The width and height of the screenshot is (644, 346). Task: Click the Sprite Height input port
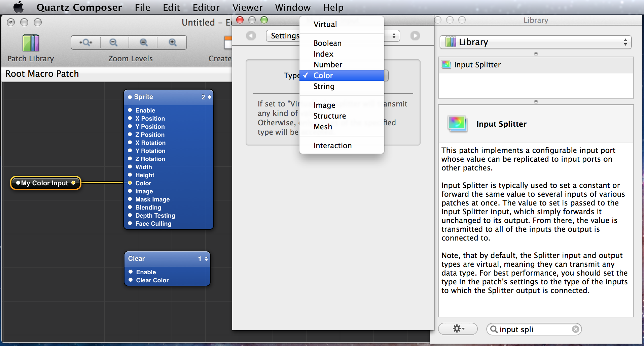[x=130, y=175]
